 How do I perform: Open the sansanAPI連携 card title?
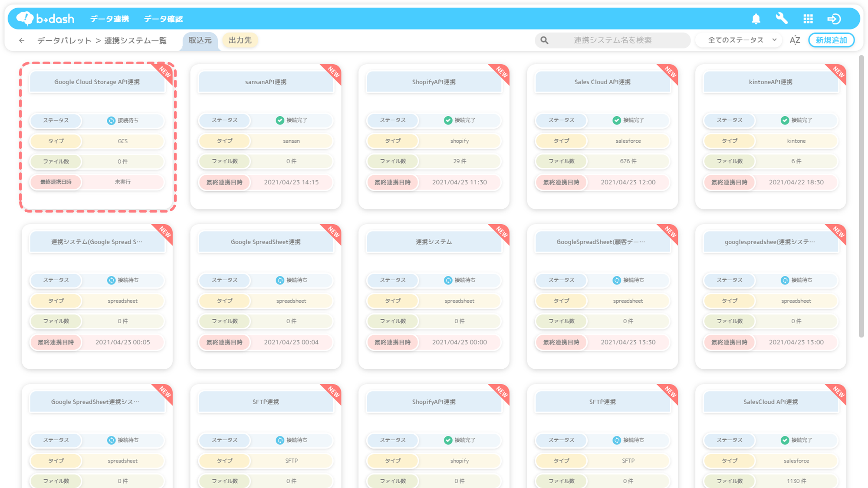point(266,82)
